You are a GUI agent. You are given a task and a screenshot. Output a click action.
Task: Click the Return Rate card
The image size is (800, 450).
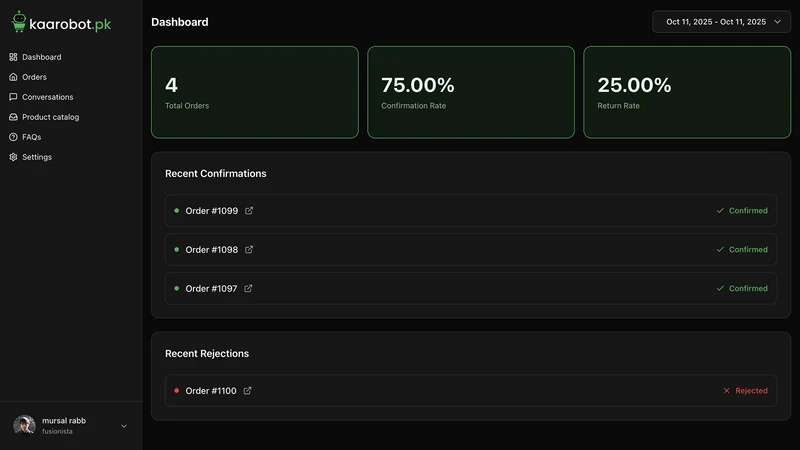[x=687, y=92]
